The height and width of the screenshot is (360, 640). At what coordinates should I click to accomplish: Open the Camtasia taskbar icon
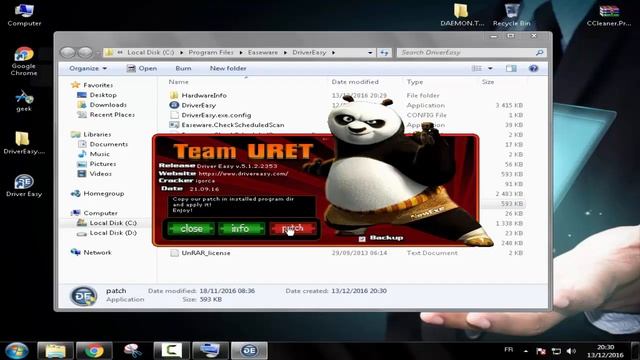tap(171, 351)
